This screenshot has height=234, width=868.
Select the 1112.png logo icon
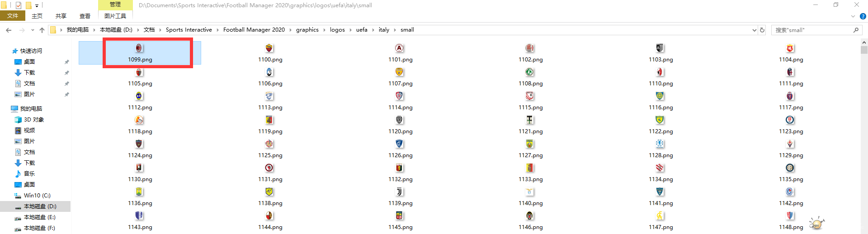click(x=139, y=96)
